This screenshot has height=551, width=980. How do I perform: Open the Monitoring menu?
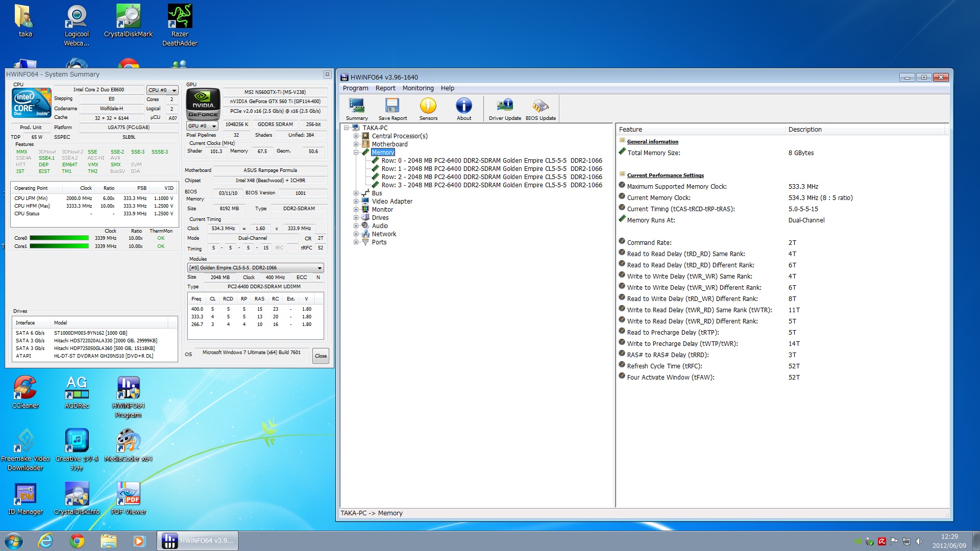point(418,88)
